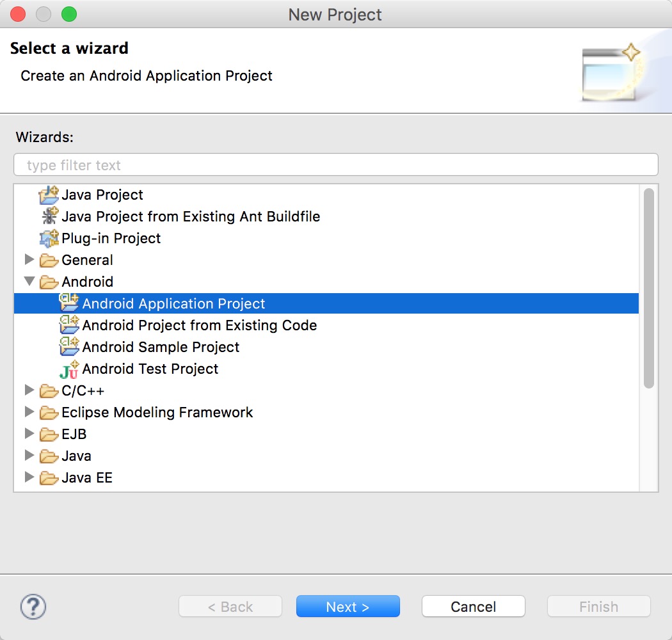Click the Ant Buildfile project icon

[49, 216]
